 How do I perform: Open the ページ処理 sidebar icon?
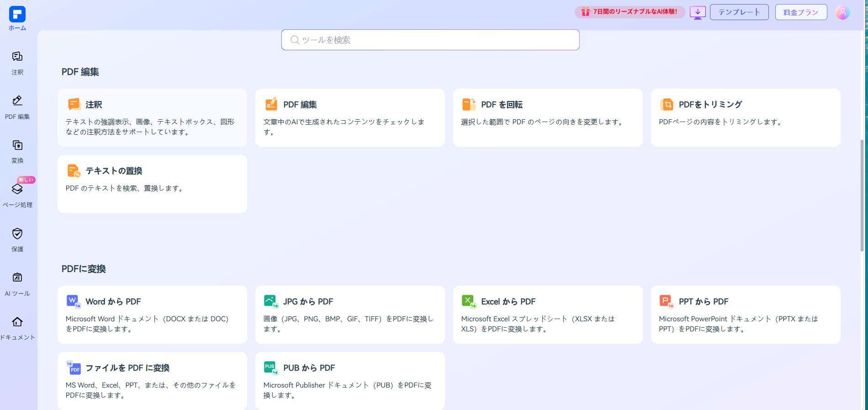(17, 189)
